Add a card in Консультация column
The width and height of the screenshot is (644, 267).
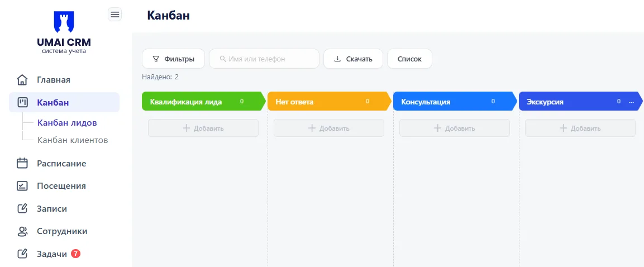coord(455,128)
